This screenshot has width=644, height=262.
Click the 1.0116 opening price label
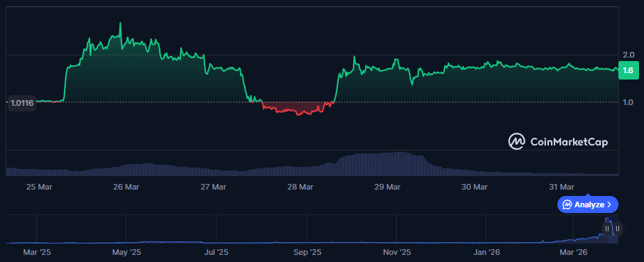[22, 104]
